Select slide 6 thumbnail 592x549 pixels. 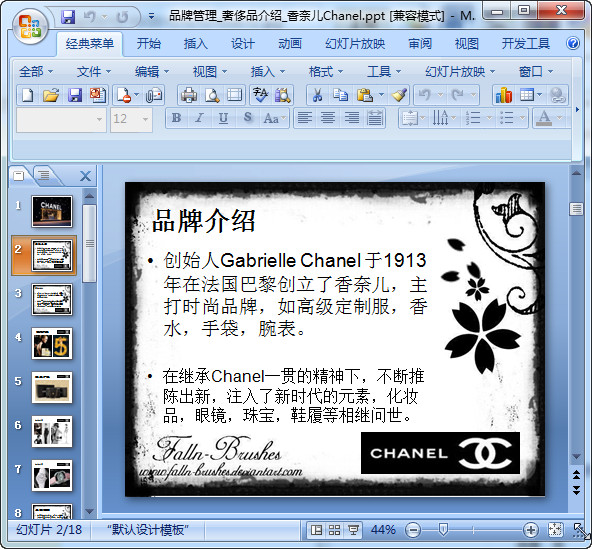pyautogui.click(x=52, y=432)
